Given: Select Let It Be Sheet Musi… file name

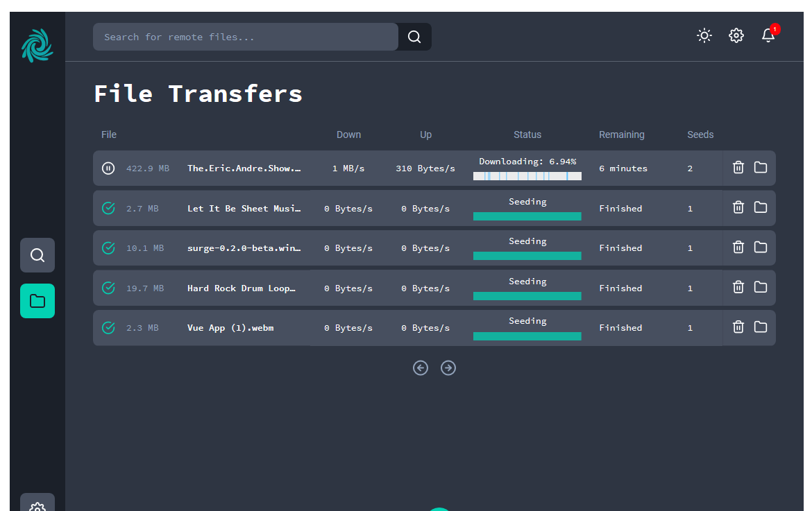Looking at the screenshot, I should pos(244,208).
